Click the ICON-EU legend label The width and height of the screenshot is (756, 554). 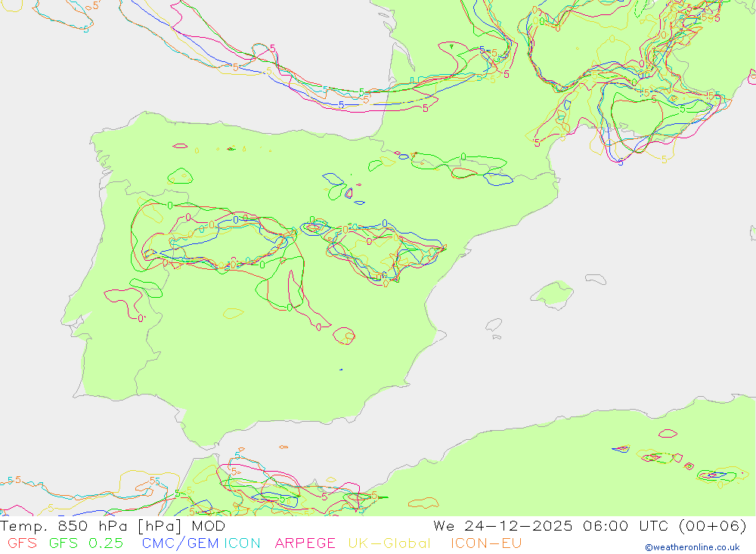486,543
